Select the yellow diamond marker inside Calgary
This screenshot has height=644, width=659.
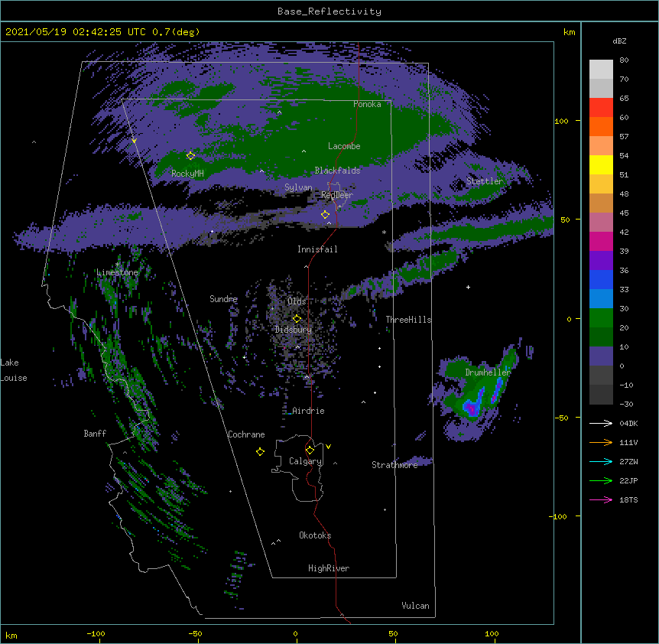[310, 450]
